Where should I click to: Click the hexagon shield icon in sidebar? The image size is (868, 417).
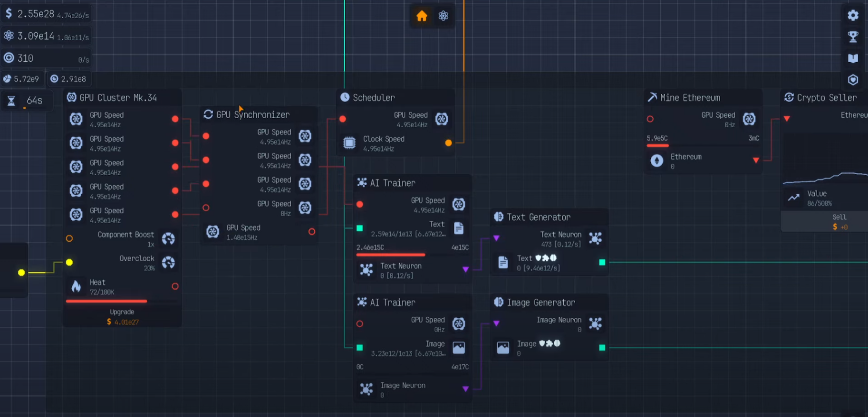(x=853, y=80)
